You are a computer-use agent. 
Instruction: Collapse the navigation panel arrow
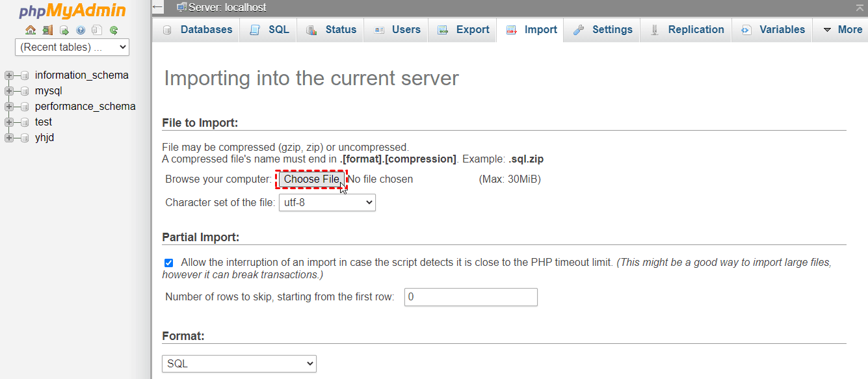157,8
